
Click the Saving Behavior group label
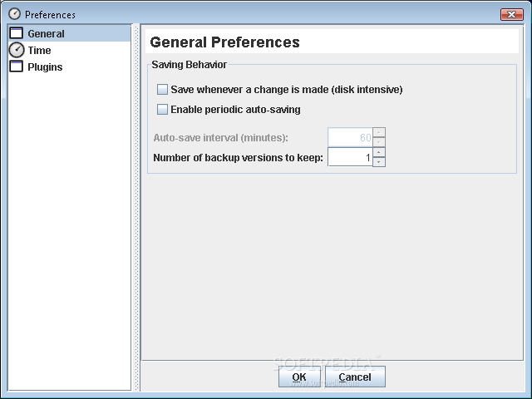click(x=189, y=64)
